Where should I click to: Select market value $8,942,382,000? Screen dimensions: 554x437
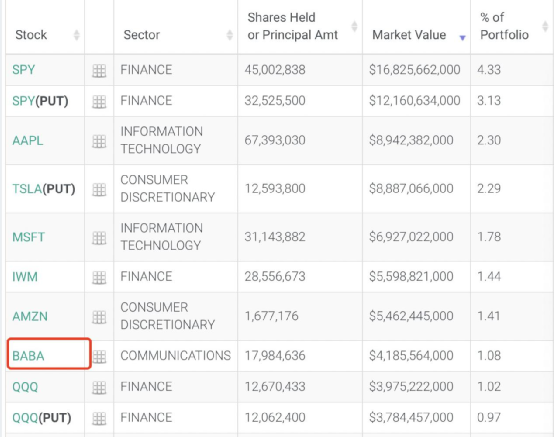(411, 140)
